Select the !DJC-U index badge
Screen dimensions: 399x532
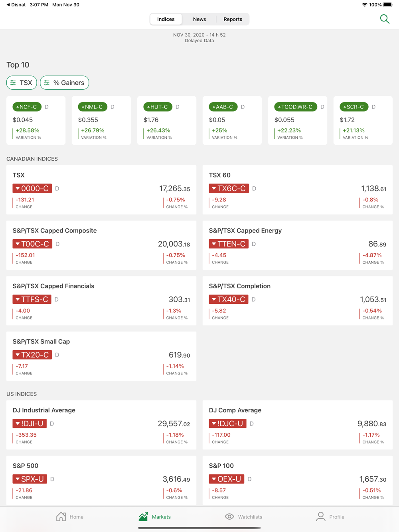[228, 424]
